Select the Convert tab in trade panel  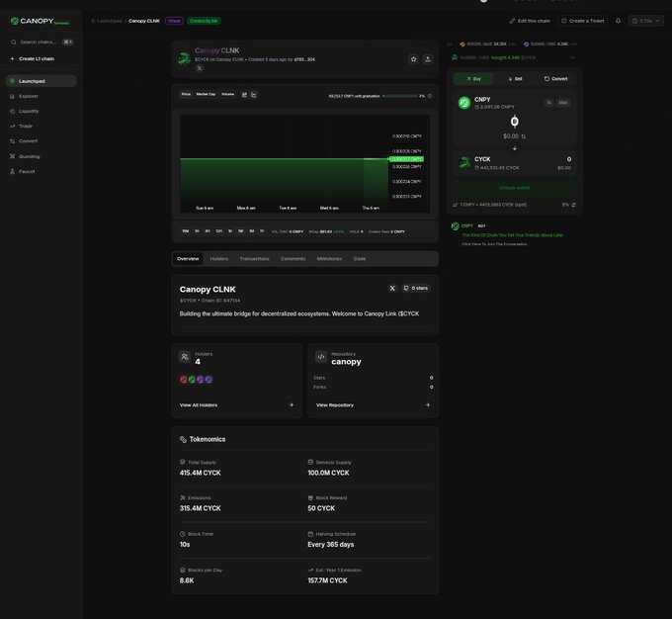(x=555, y=79)
